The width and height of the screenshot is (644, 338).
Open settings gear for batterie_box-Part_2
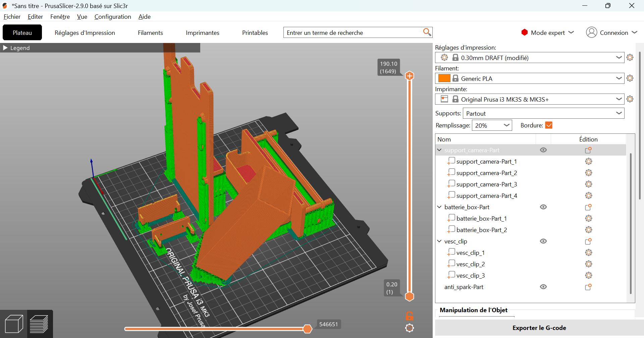588,230
